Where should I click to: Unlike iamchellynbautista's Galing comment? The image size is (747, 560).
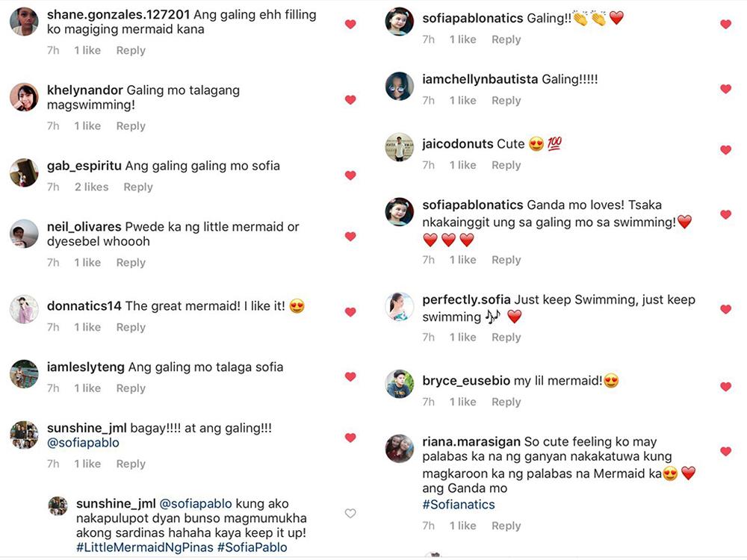point(725,89)
